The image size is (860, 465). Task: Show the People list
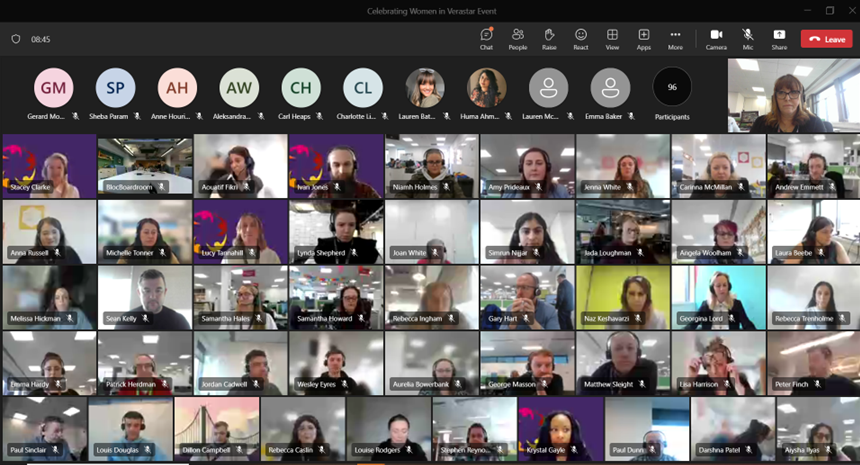coord(517,39)
